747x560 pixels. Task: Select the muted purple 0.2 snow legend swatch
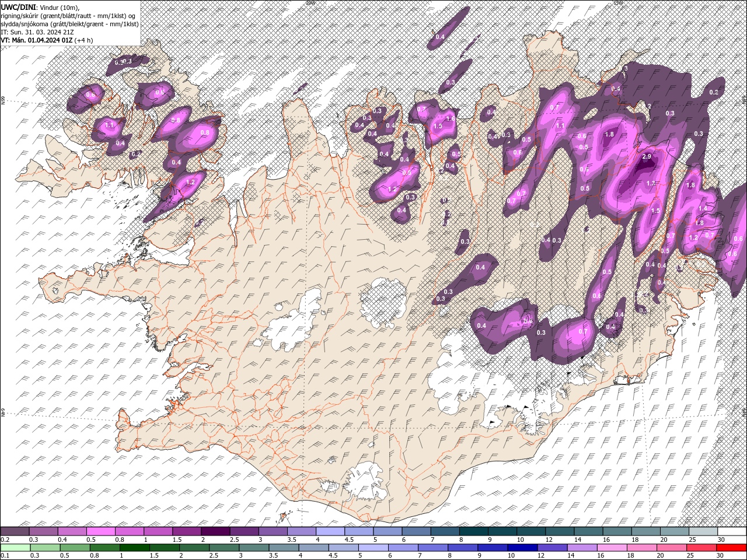pyautogui.click(x=15, y=531)
